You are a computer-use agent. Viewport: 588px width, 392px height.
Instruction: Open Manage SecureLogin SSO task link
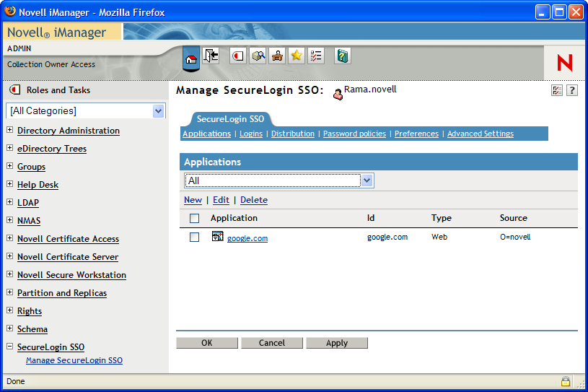[x=74, y=360]
